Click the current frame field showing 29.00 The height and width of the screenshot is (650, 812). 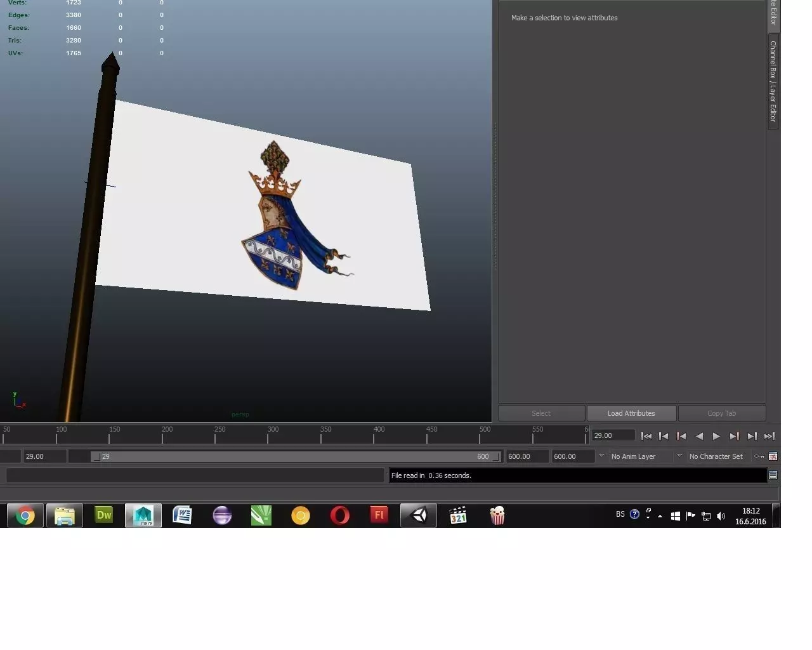[x=613, y=435]
